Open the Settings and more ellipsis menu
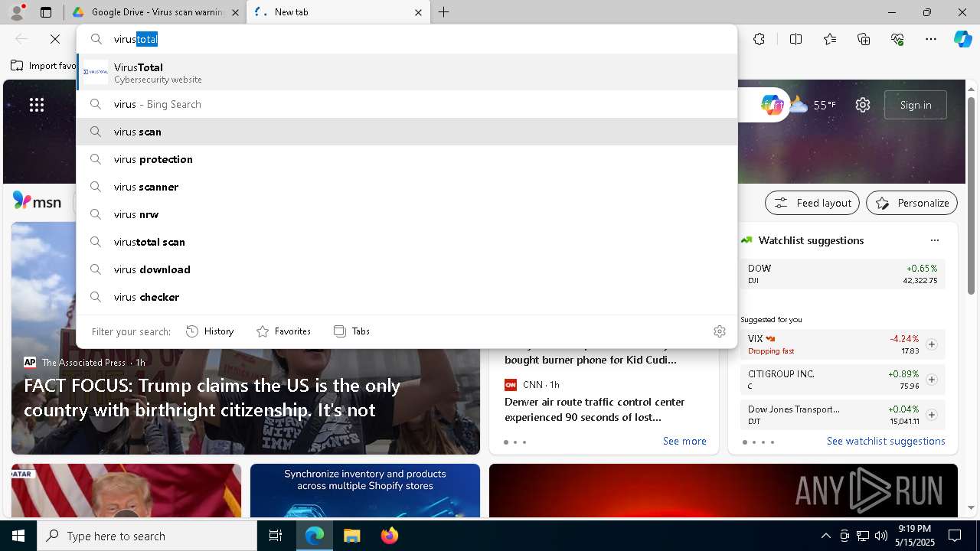This screenshot has height=551, width=980. click(931, 39)
